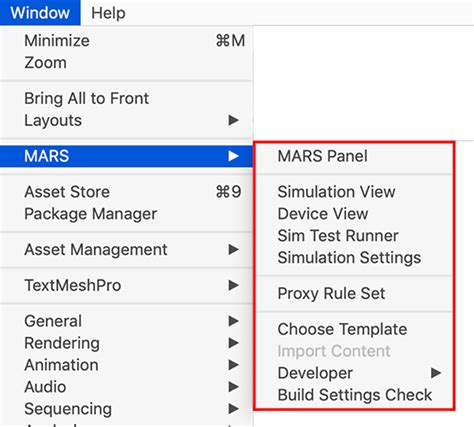Expand the Asset Management submenu

tap(126, 249)
